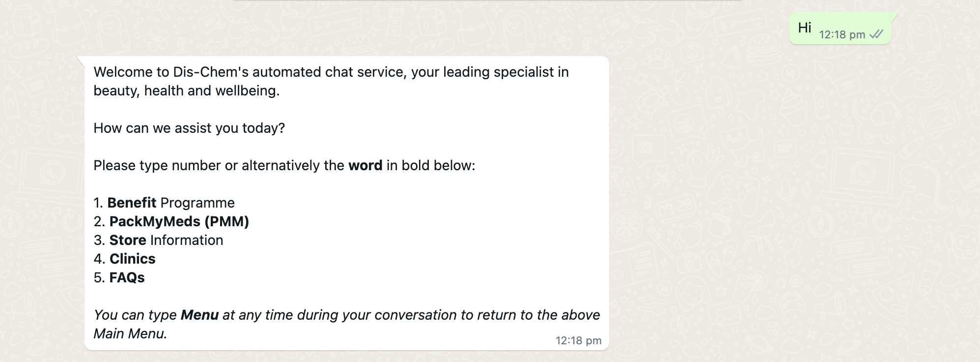Select the "PackMyMeds (PMM)" option text

(x=179, y=221)
